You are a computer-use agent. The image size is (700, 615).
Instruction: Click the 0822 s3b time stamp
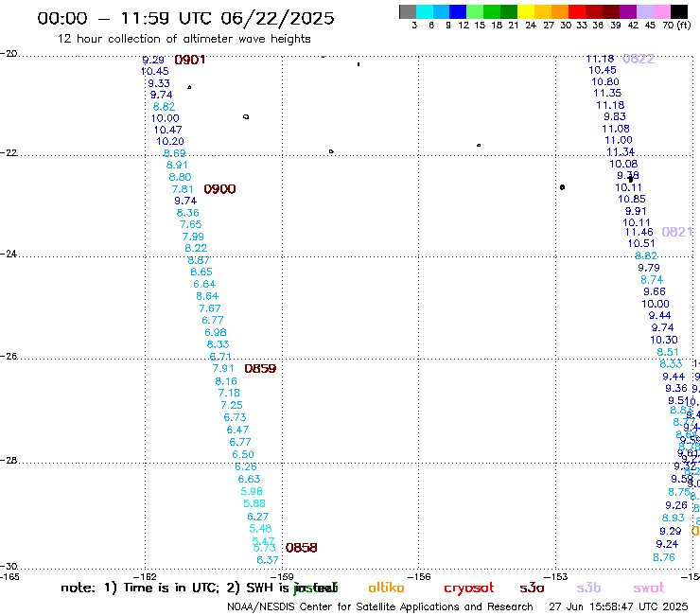[x=639, y=59]
